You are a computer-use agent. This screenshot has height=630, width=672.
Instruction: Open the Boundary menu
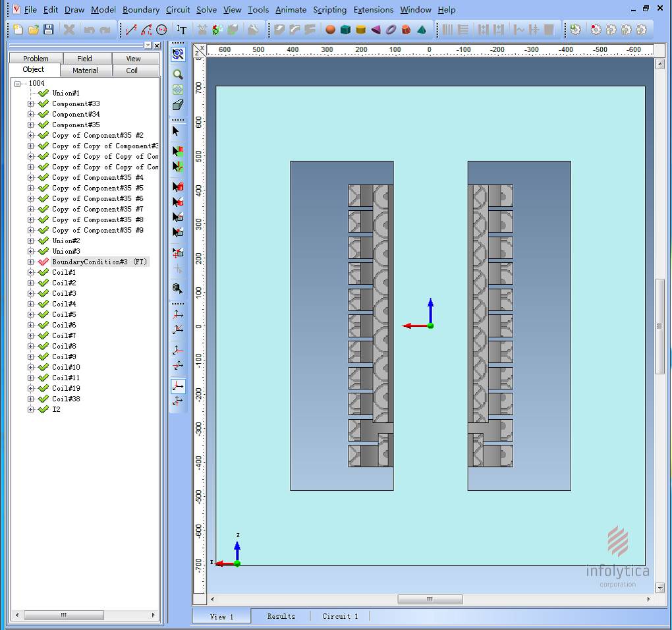(x=140, y=9)
